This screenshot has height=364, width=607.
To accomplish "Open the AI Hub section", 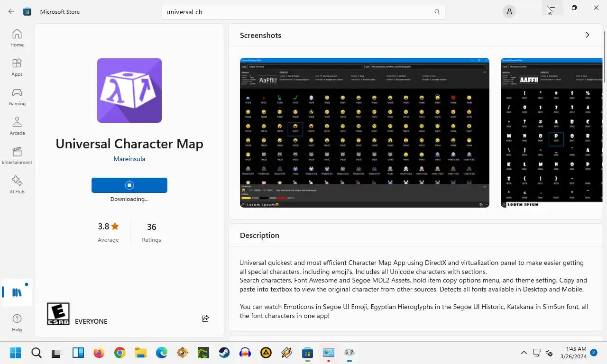I will pos(17,185).
